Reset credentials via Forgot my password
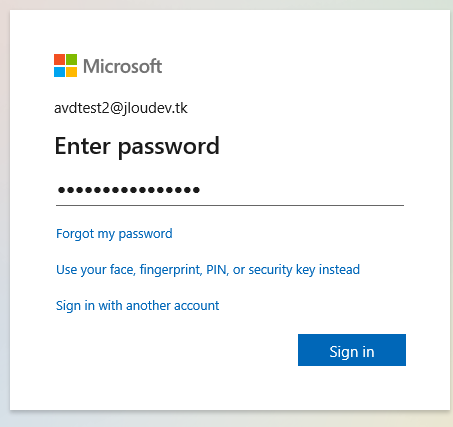Image resolution: width=453 pixels, height=427 pixels. pyautogui.click(x=114, y=234)
